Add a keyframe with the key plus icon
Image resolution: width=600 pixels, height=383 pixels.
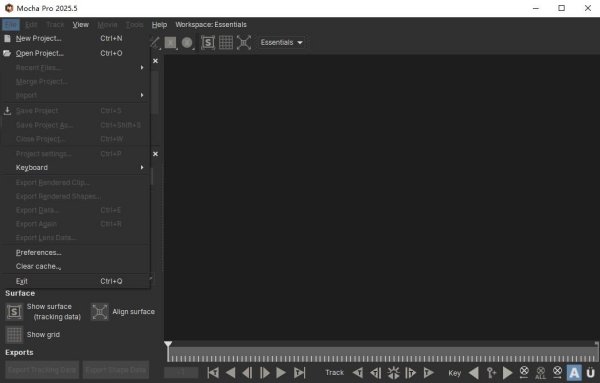[491, 373]
